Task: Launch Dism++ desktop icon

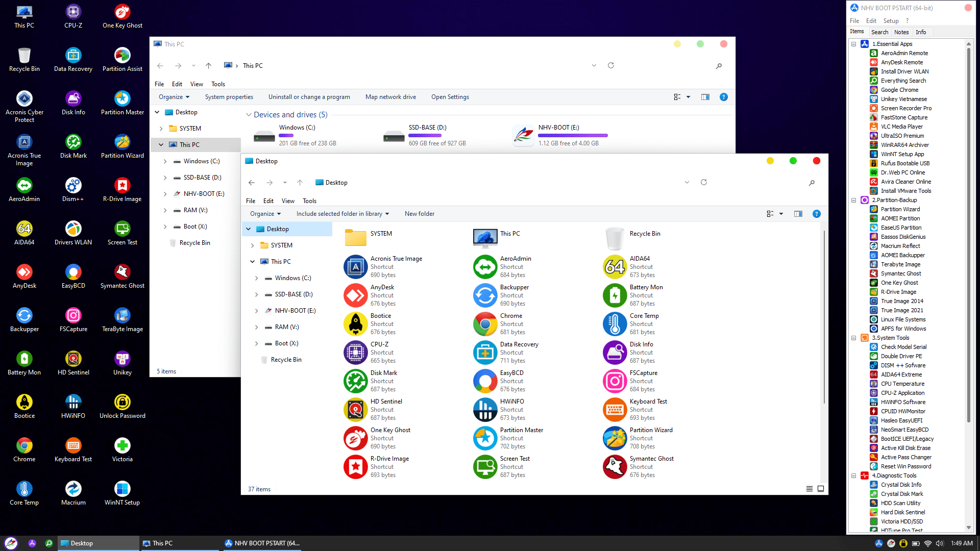Action: click(x=73, y=190)
